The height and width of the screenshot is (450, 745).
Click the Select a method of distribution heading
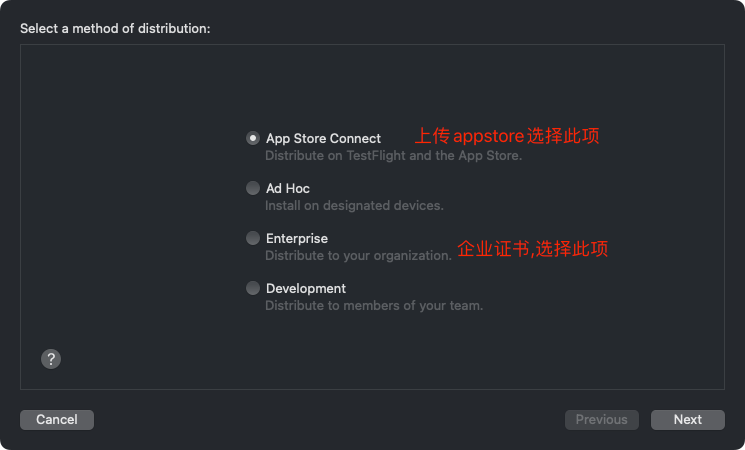pyautogui.click(x=115, y=29)
